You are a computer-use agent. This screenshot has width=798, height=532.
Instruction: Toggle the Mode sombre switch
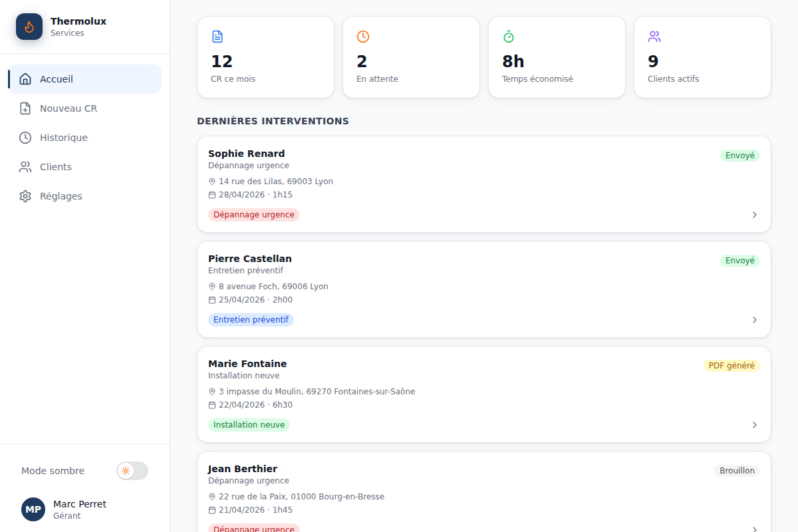(x=132, y=471)
